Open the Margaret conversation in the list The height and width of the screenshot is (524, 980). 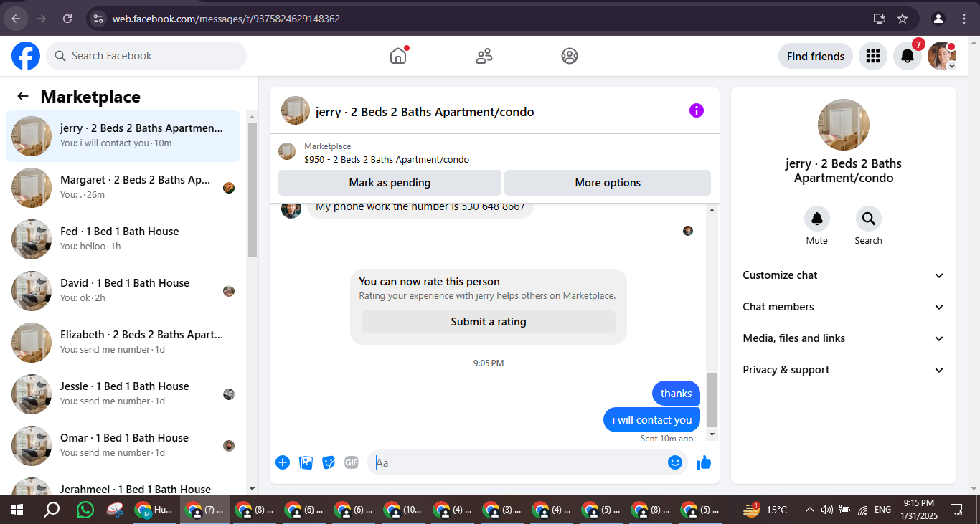click(x=123, y=188)
